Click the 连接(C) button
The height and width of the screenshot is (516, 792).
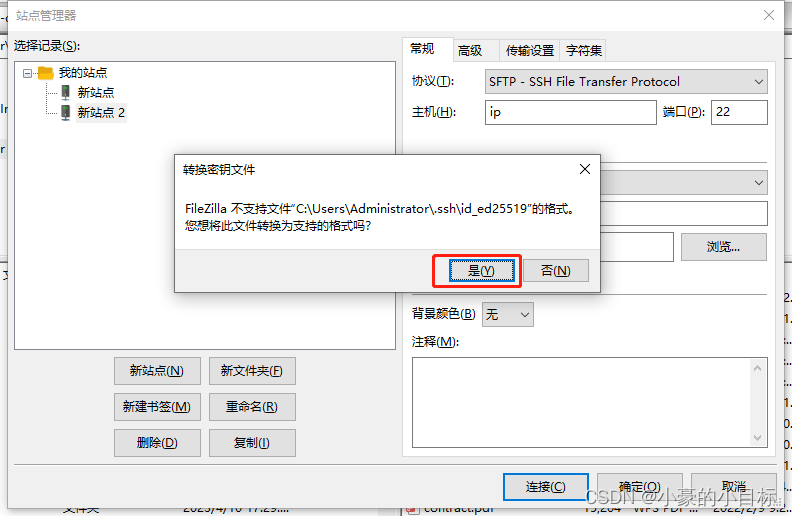pos(546,487)
